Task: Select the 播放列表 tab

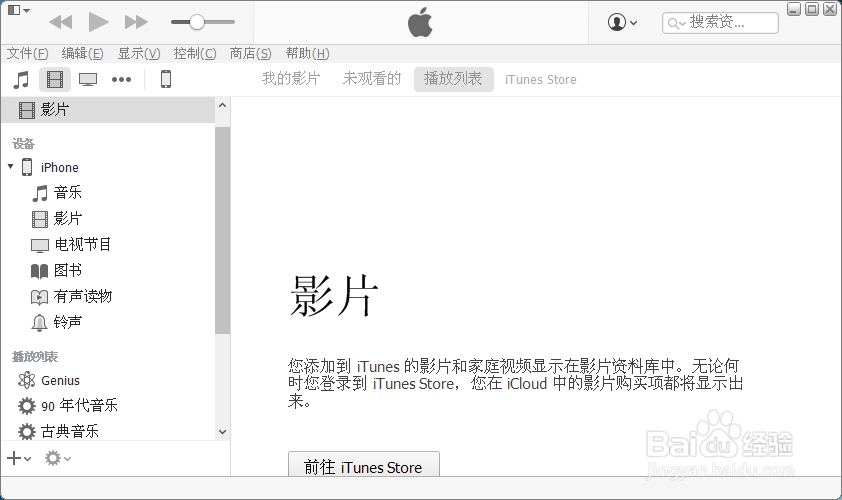Action: (454, 79)
